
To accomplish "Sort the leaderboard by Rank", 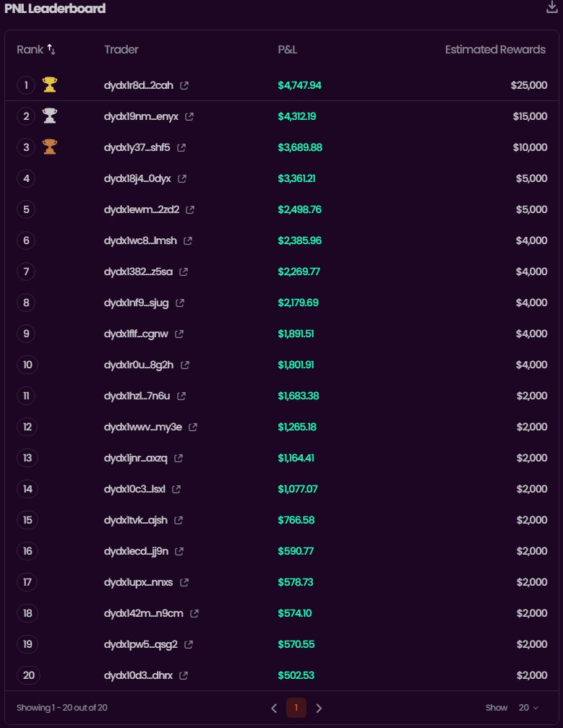I will click(x=51, y=50).
